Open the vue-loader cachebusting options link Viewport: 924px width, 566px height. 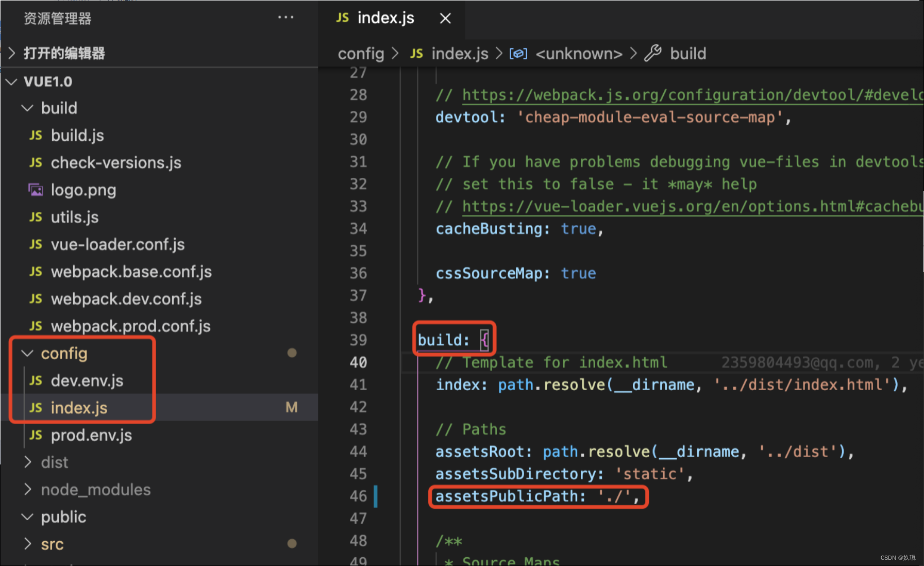coord(693,207)
